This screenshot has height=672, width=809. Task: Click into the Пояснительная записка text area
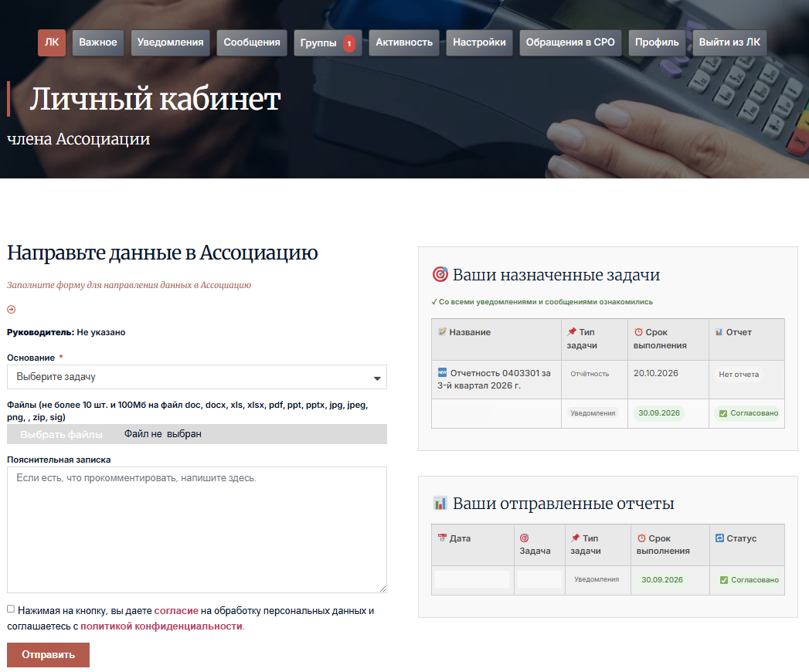click(196, 530)
